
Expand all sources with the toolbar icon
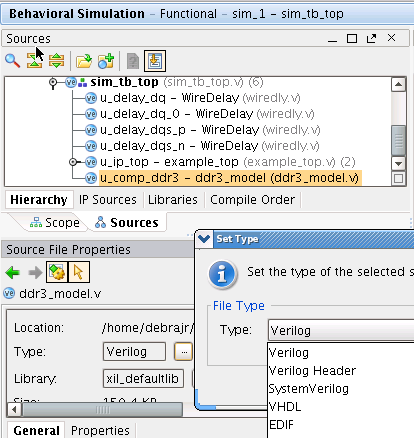[x=56, y=61]
